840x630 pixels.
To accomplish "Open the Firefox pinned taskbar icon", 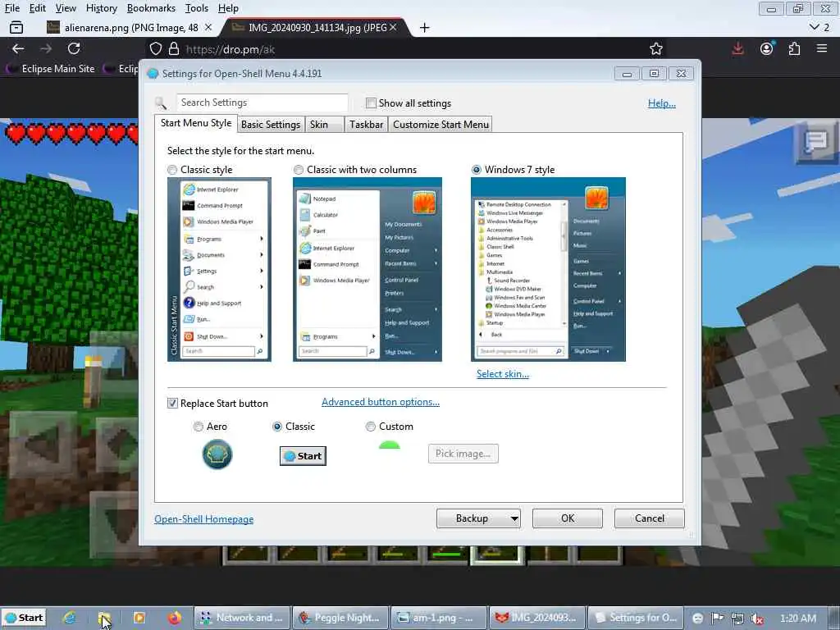I will [175, 618].
